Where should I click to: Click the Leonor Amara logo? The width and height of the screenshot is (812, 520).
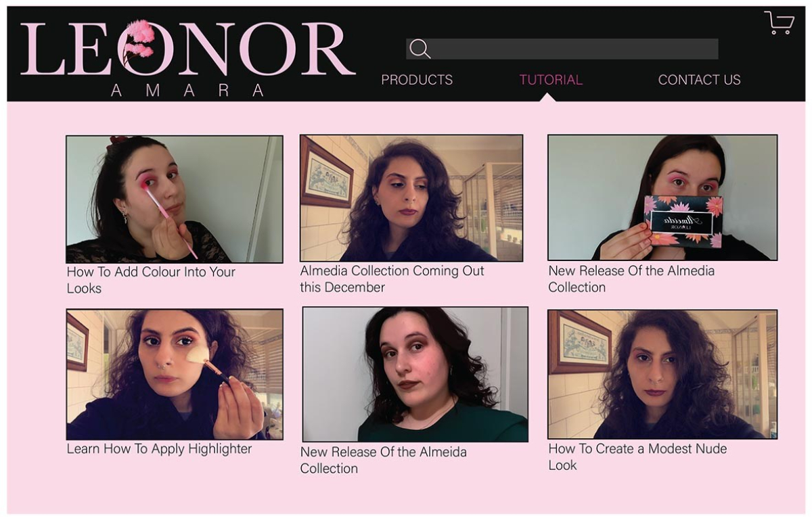click(x=188, y=58)
